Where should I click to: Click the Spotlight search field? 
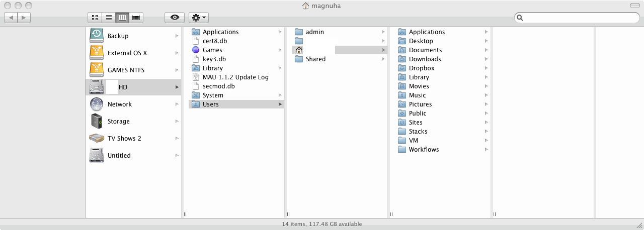pyautogui.click(x=577, y=18)
